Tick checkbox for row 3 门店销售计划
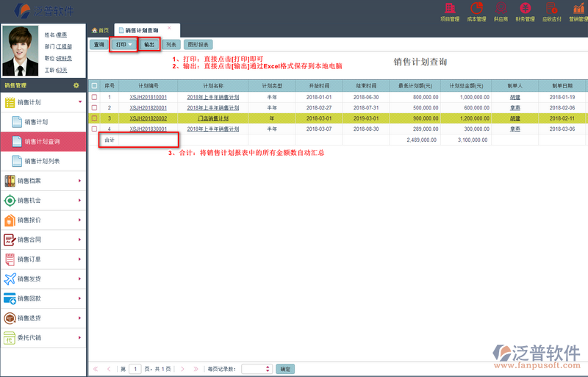Image resolution: width=588 pixels, height=377 pixels. click(94, 118)
